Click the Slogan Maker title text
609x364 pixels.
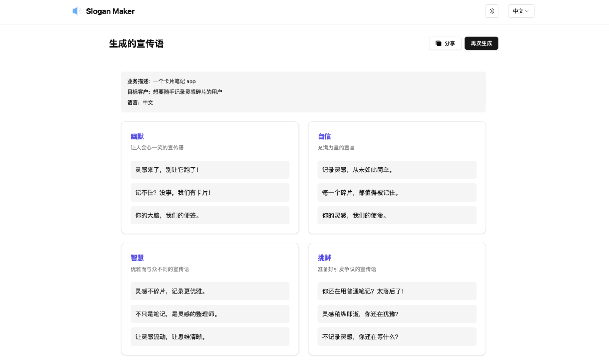(110, 11)
